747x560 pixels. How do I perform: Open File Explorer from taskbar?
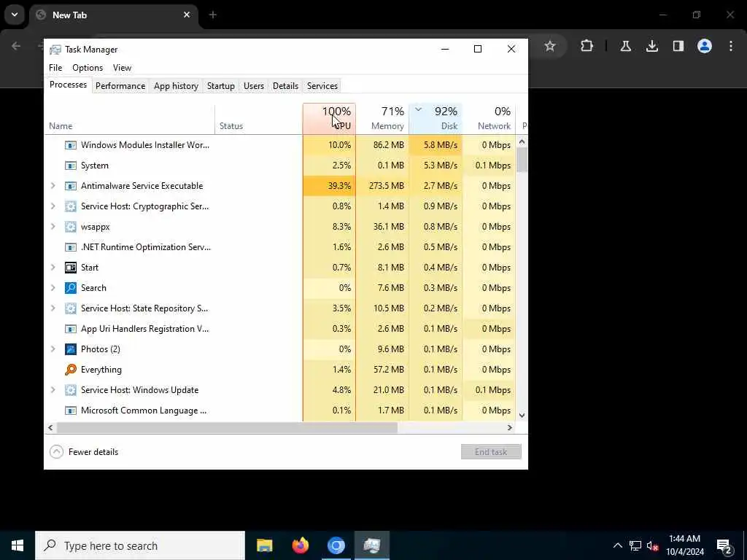264,545
